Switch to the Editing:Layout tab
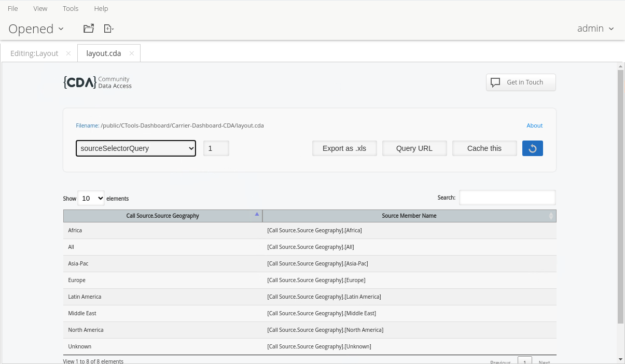 coord(34,53)
